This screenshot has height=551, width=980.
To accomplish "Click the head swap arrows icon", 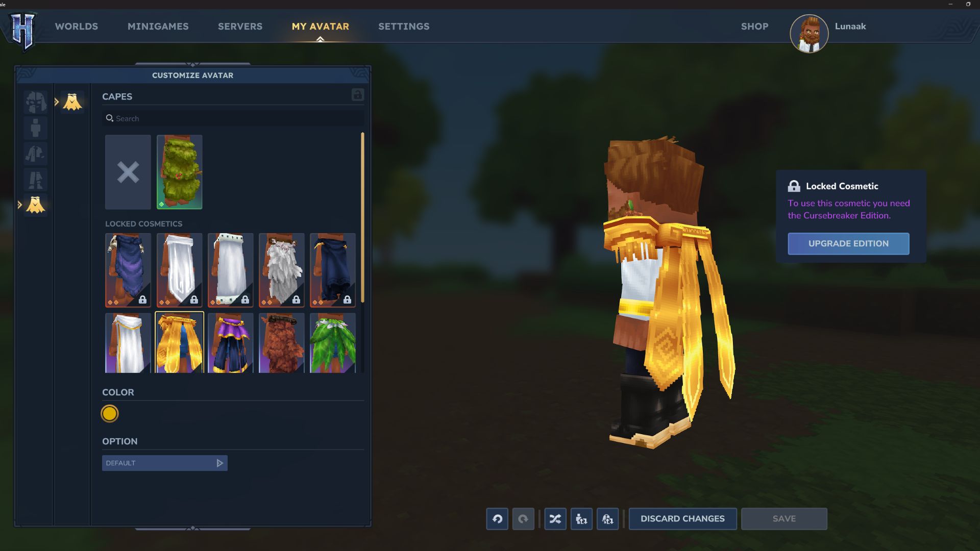I will (x=607, y=519).
